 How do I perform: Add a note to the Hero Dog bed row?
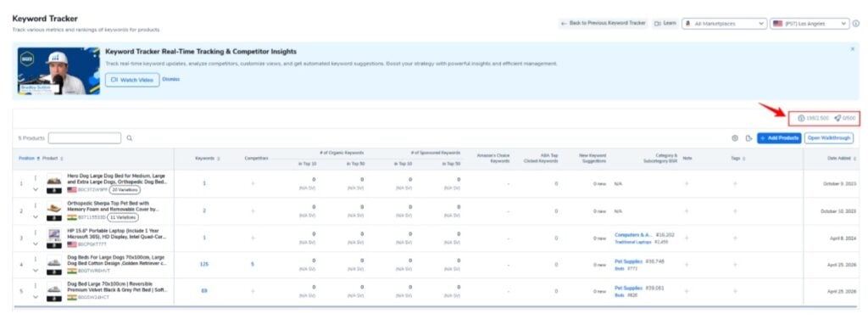[x=687, y=183]
